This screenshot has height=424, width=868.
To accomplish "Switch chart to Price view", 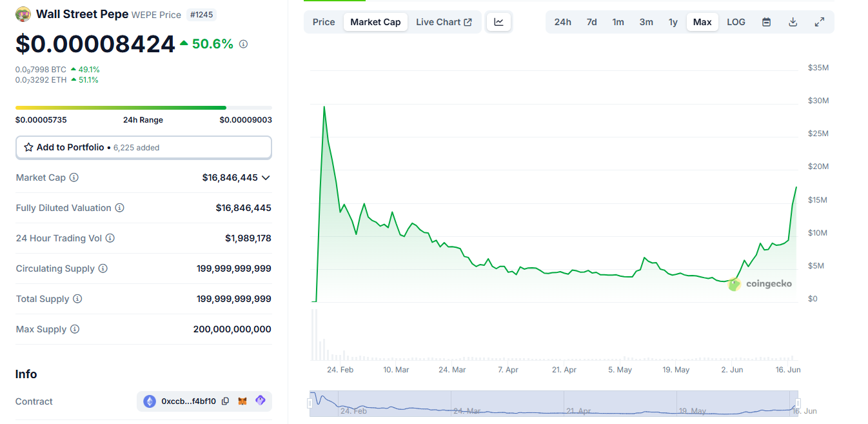I will pyautogui.click(x=323, y=21).
